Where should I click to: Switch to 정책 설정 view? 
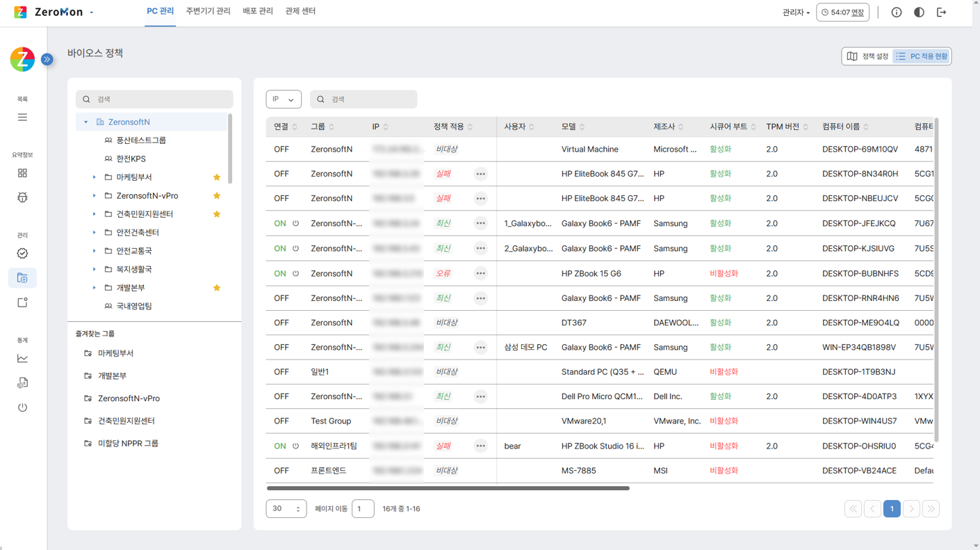(x=867, y=56)
